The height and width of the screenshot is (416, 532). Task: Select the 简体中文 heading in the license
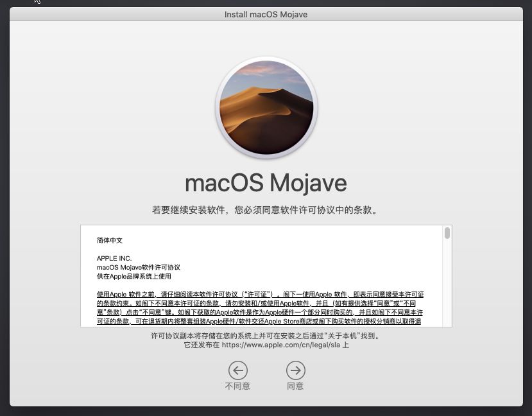pyautogui.click(x=110, y=240)
